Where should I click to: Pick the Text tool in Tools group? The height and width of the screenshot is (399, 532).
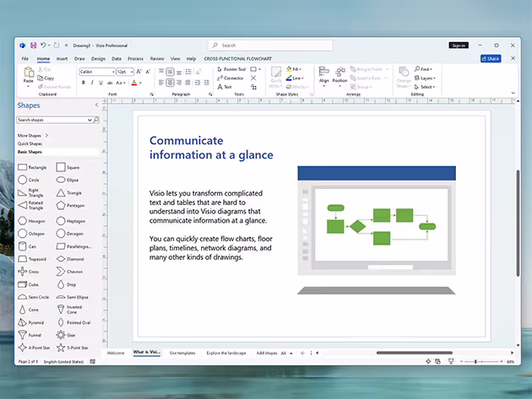coord(225,87)
